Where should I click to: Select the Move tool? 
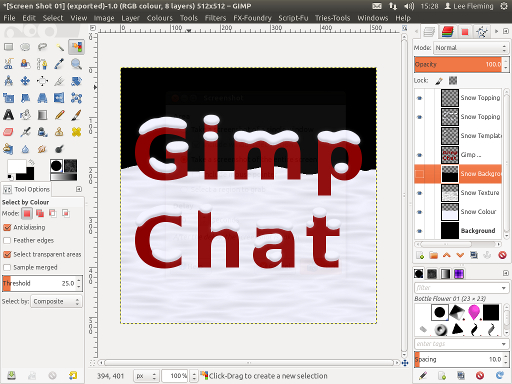pos(25,81)
